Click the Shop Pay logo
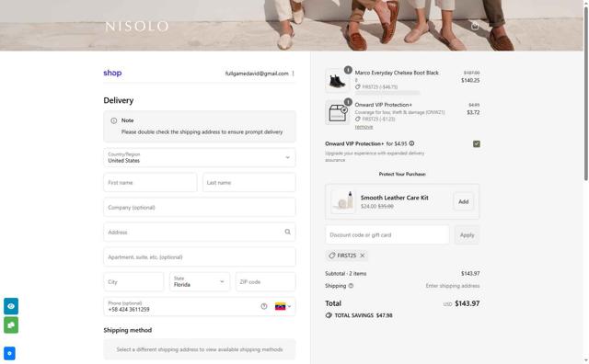 pos(112,73)
